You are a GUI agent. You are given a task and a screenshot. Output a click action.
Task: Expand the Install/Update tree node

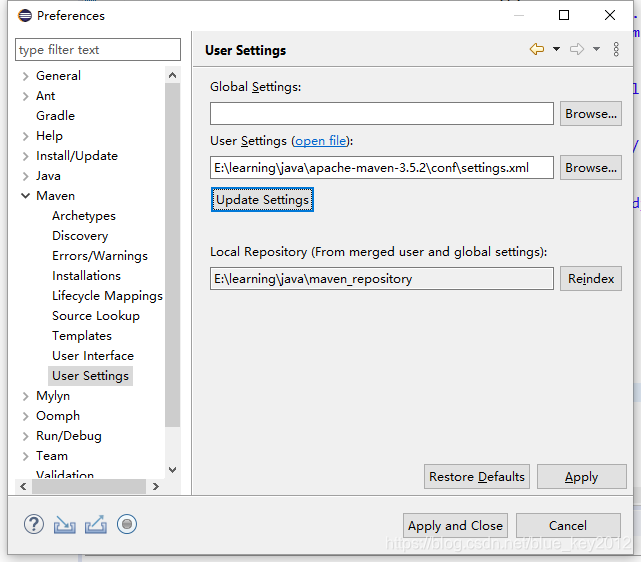click(25, 156)
